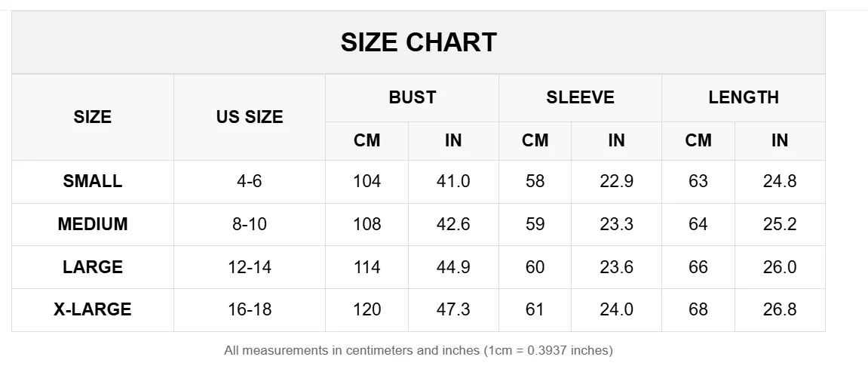Click the IN subheader under SLEEVE
The width and height of the screenshot is (868, 372).
[x=616, y=140]
